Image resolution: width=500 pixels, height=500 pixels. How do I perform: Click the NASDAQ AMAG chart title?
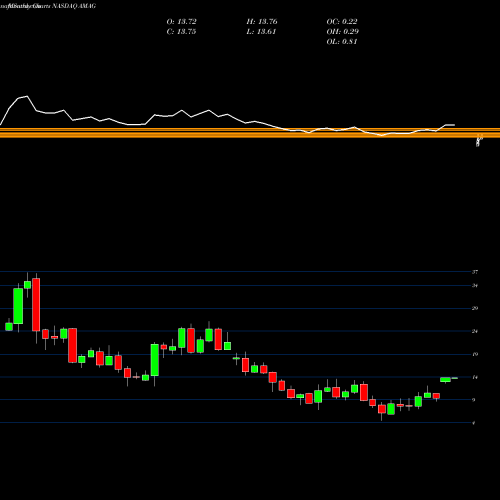[74, 6]
